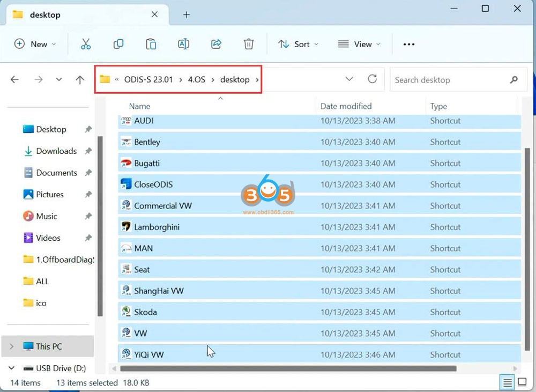The image size is (536, 392).
Task: Click the Delete trash can icon
Action: 249,44
